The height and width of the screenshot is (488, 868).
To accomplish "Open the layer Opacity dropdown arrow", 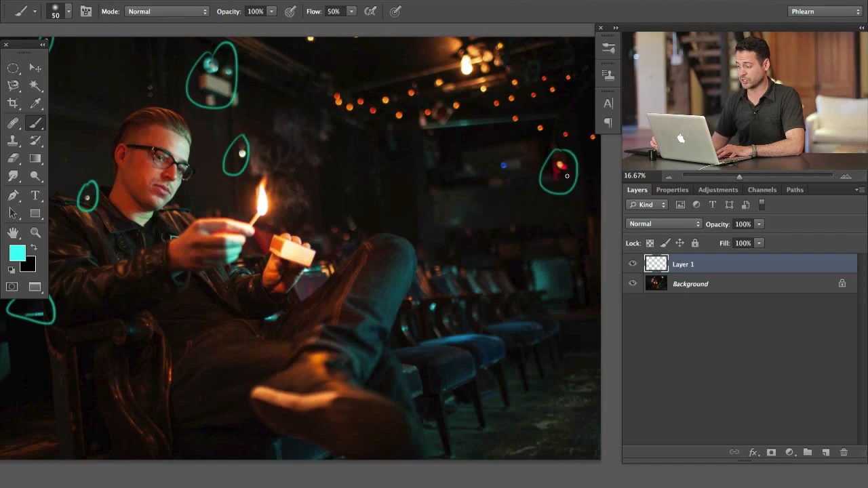I will (759, 224).
